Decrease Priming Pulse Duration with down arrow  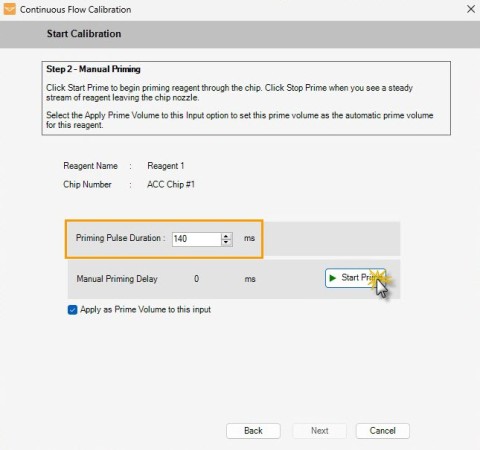[226, 242]
